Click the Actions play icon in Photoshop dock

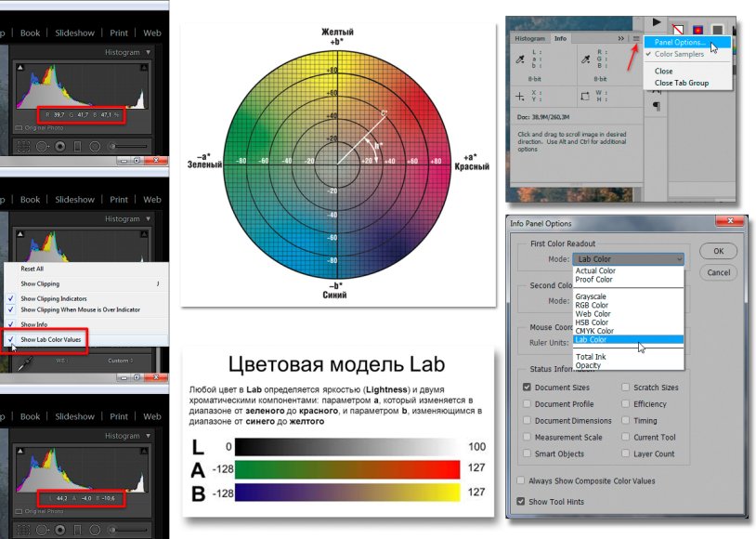point(657,20)
